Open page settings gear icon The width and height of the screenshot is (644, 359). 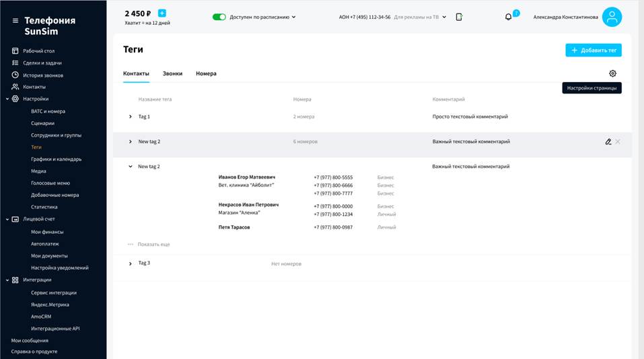tap(612, 73)
